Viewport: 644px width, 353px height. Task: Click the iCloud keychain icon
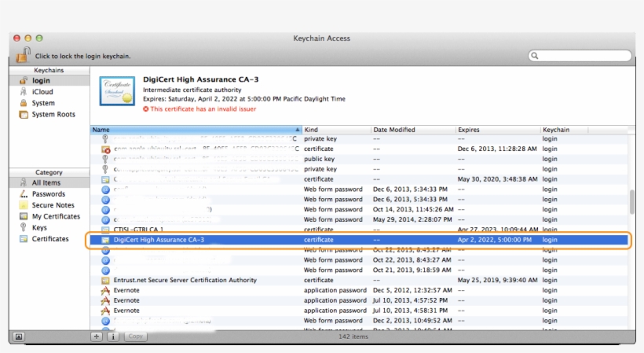click(x=24, y=92)
